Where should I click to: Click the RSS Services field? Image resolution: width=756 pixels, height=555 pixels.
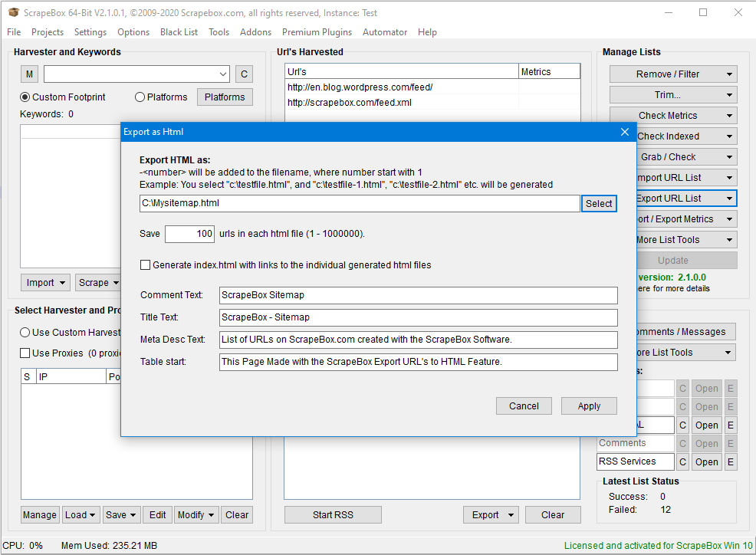(636, 461)
